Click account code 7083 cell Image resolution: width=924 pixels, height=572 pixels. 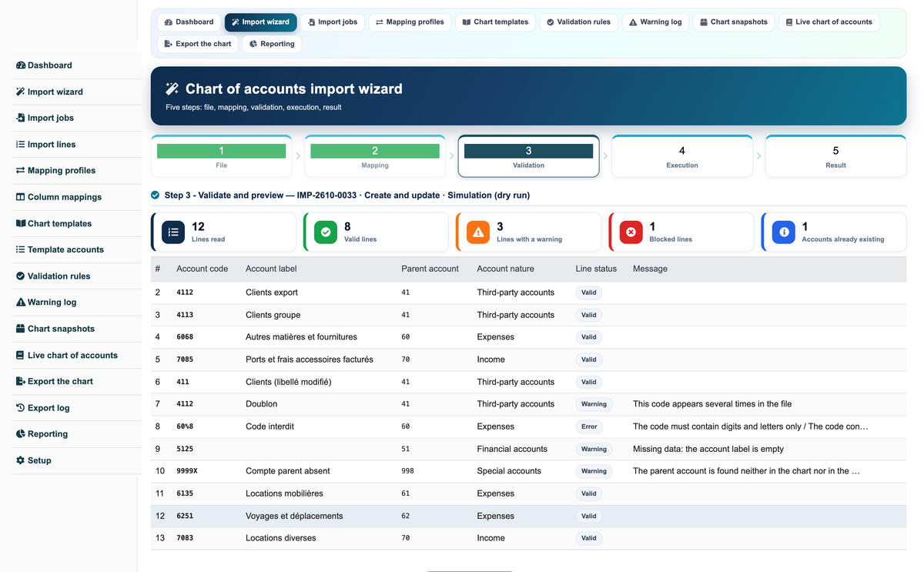[x=185, y=538]
